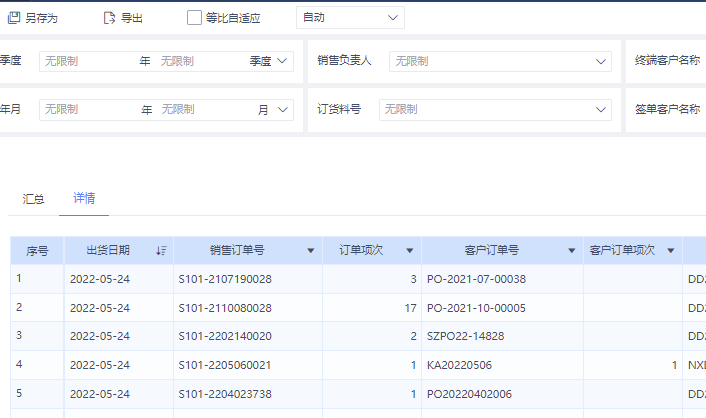Image resolution: width=706 pixels, height=418 pixels.
Task: Click the 导出 export icon
Action: [109, 18]
